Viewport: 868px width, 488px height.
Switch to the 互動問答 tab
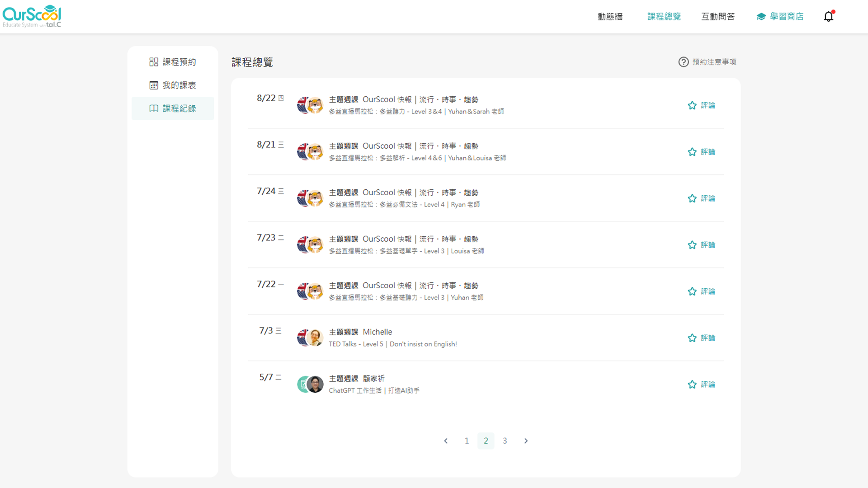[718, 17]
